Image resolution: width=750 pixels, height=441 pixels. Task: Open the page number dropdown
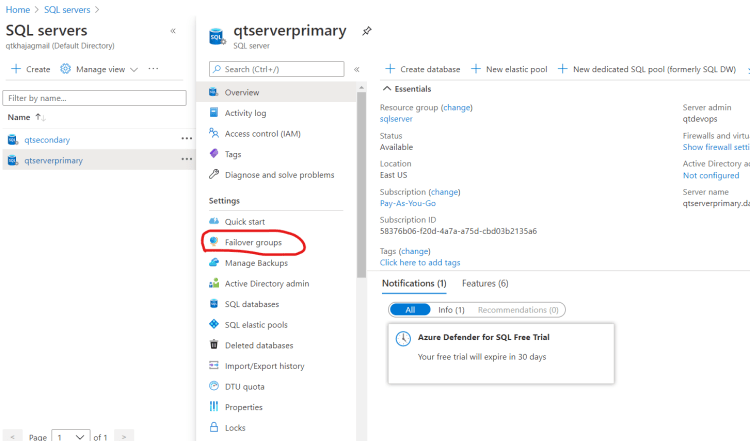click(x=71, y=437)
